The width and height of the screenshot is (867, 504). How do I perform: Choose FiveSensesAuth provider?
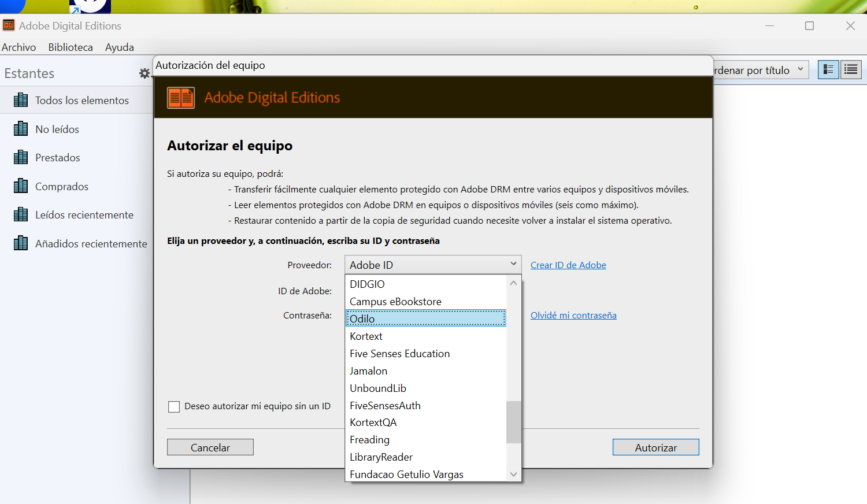(x=426, y=405)
